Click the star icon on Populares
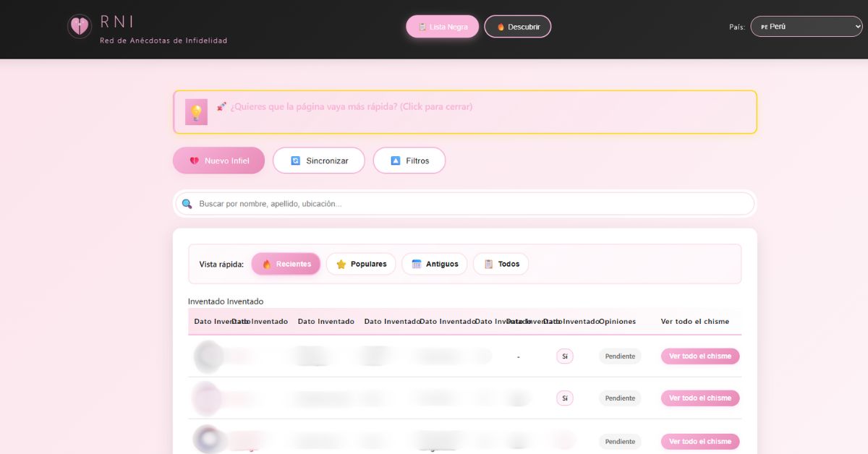Viewport: 868px width, 454px height. (x=341, y=263)
